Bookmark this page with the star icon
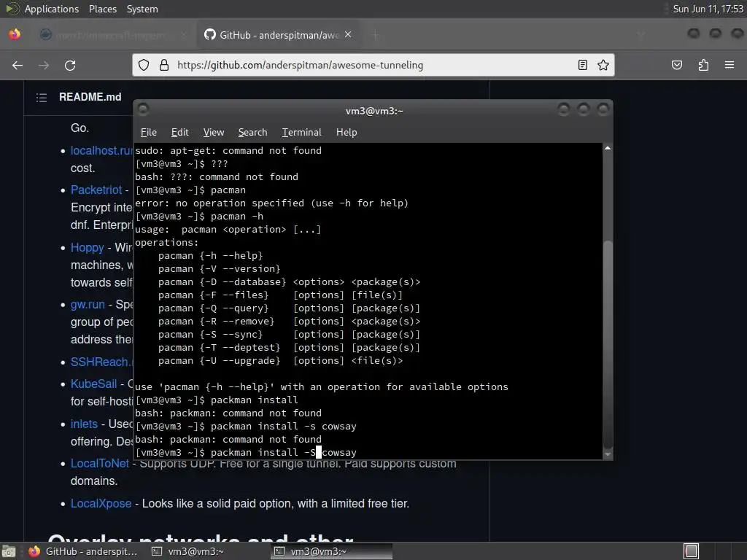The image size is (747, 560). 603,65
